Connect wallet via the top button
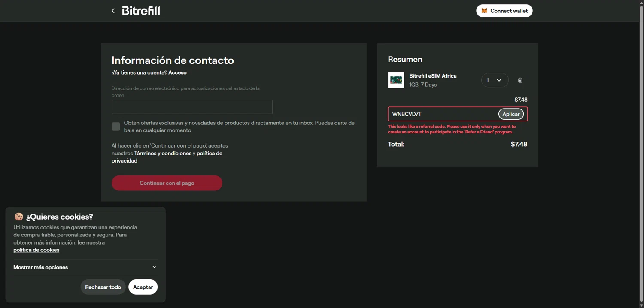Screen dimensions: 644x308 504,11
